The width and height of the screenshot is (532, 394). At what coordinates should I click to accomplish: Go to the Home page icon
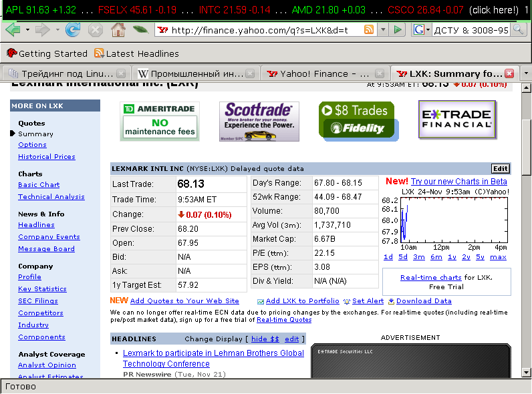(x=118, y=30)
